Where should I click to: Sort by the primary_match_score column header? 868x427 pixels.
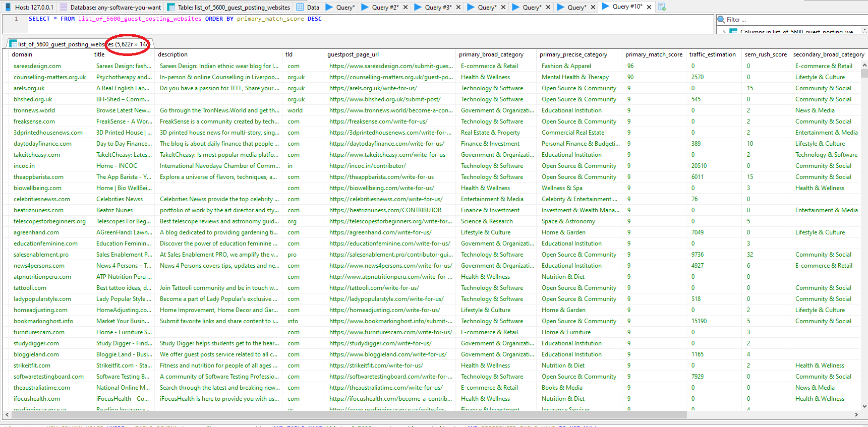655,54
